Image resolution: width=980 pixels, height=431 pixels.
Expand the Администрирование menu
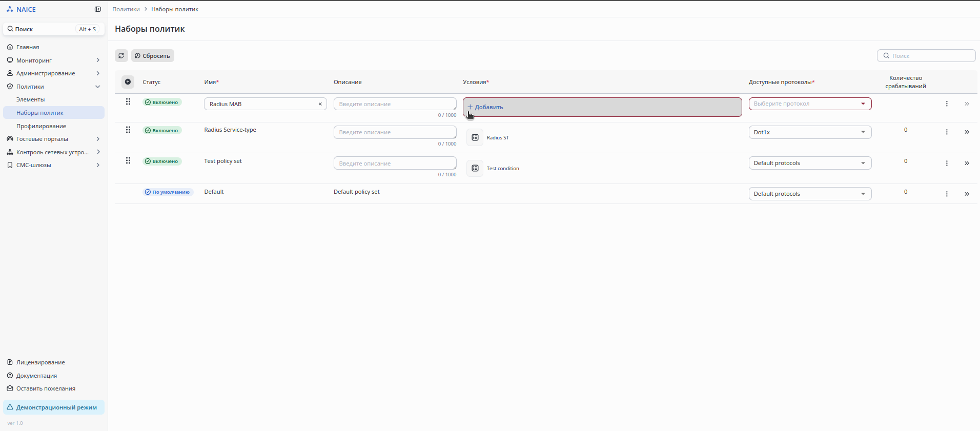pyautogui.click(x=54, y=73)
